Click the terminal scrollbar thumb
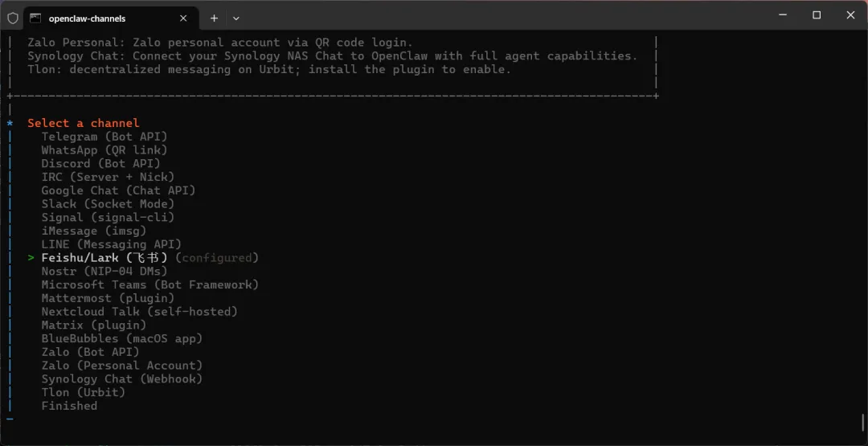The image size is (868, 446). (862, 421)
